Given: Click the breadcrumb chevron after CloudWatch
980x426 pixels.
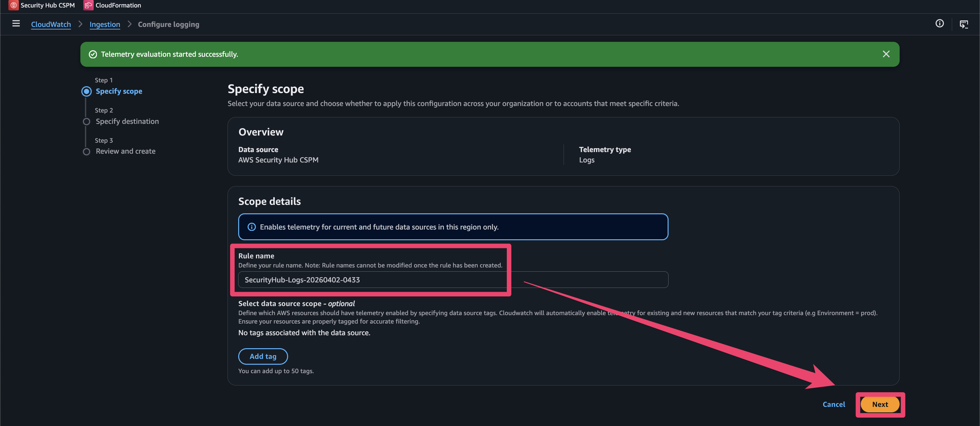Looking at the screenshot, I should 80,24.
